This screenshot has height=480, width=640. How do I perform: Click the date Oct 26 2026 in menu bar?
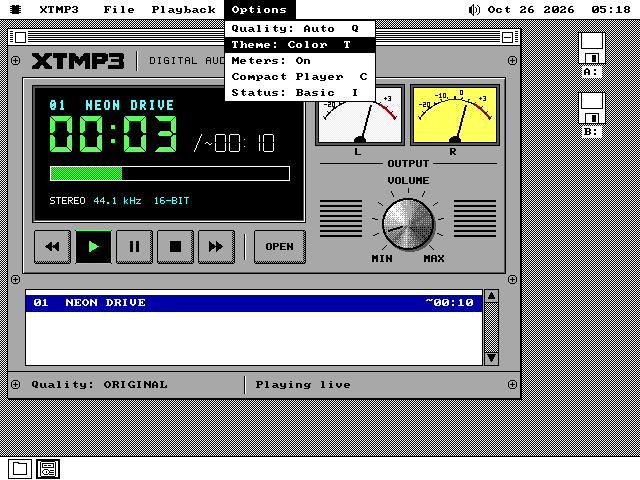(531, 9)
